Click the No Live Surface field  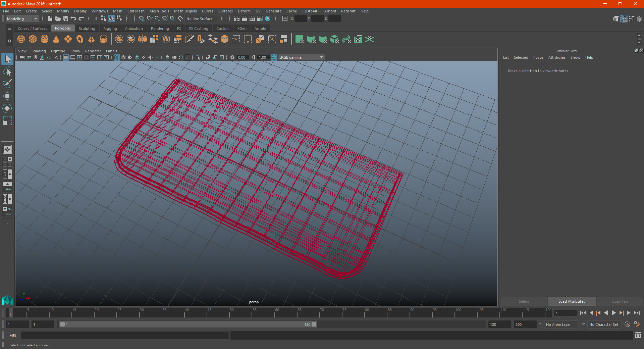pos(201,19)
